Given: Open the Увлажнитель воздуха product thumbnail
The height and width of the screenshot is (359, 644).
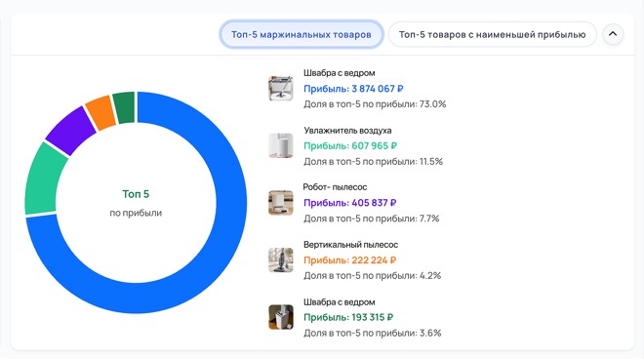Looking at the screenshot, I should (281, 145).
